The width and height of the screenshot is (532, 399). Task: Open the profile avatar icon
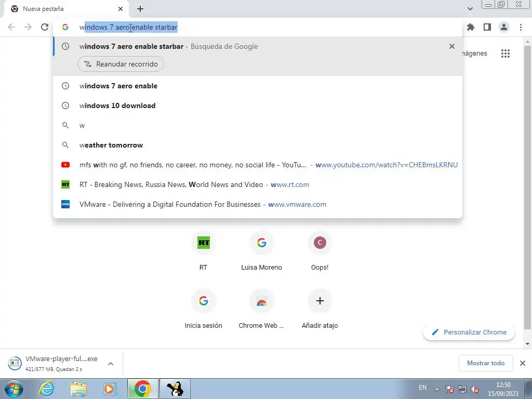coord(504,27)
